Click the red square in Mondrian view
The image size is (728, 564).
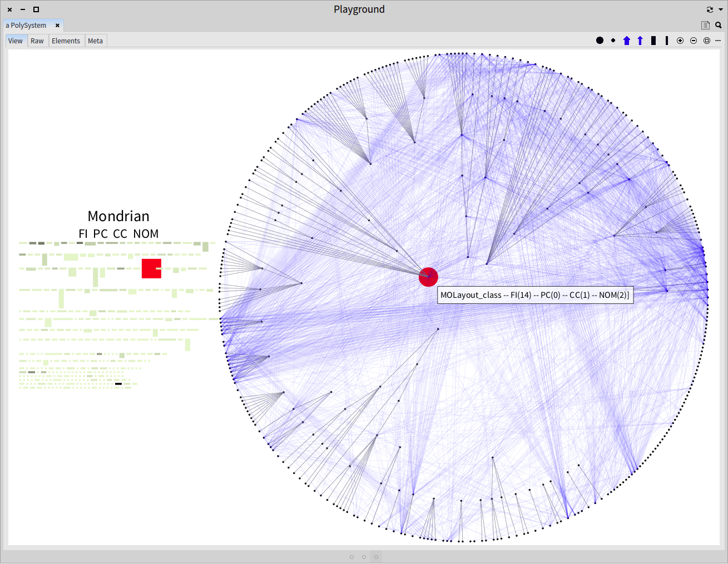(151, 268)
